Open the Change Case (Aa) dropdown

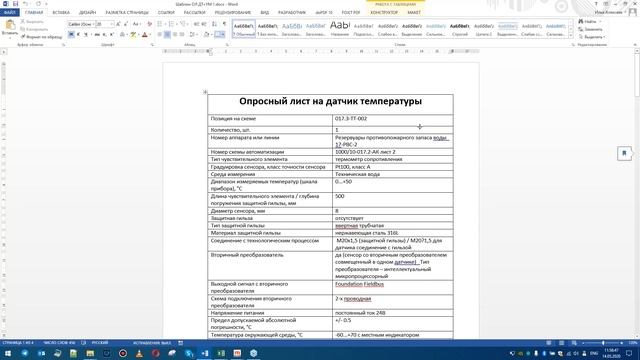click(137, 24)
